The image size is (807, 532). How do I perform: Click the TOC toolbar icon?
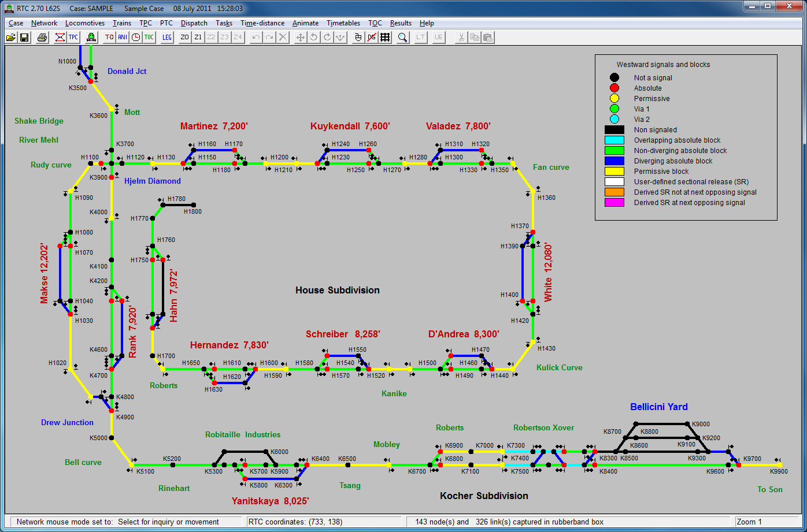click(x=149, y=38)
